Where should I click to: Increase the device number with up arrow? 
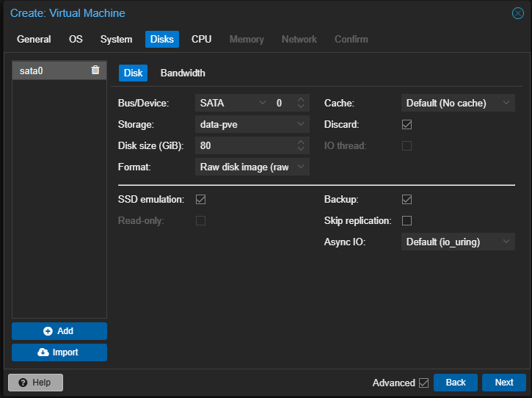pos(301,100)
